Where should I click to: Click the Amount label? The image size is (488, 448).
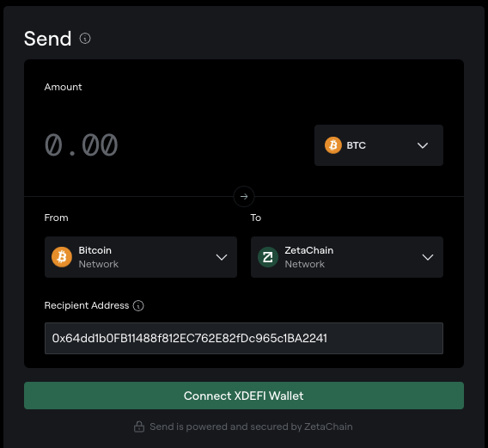[64, 87]
